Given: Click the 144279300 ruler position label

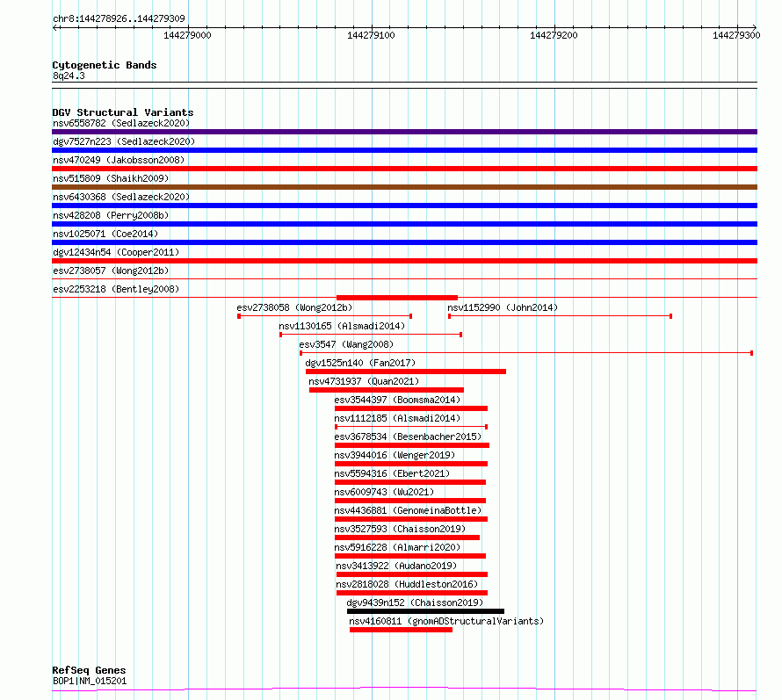Looking at the screenshot, I should click(736, 35).
